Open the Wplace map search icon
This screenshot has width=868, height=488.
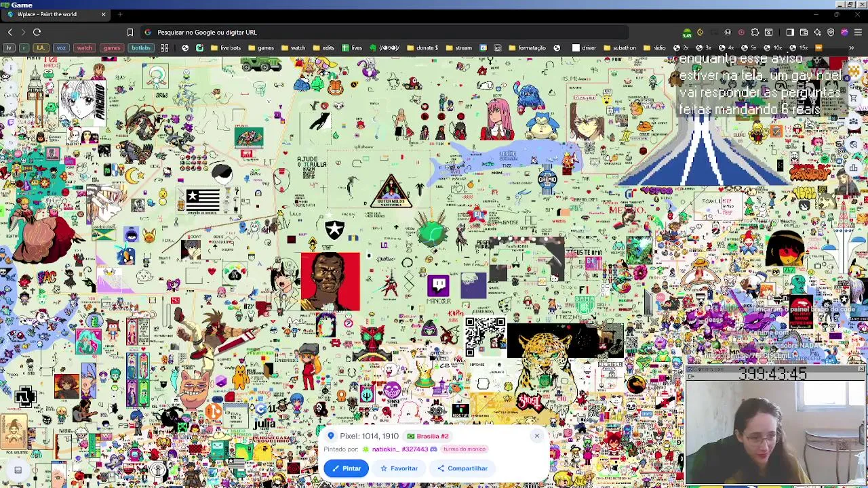point(854,144)
